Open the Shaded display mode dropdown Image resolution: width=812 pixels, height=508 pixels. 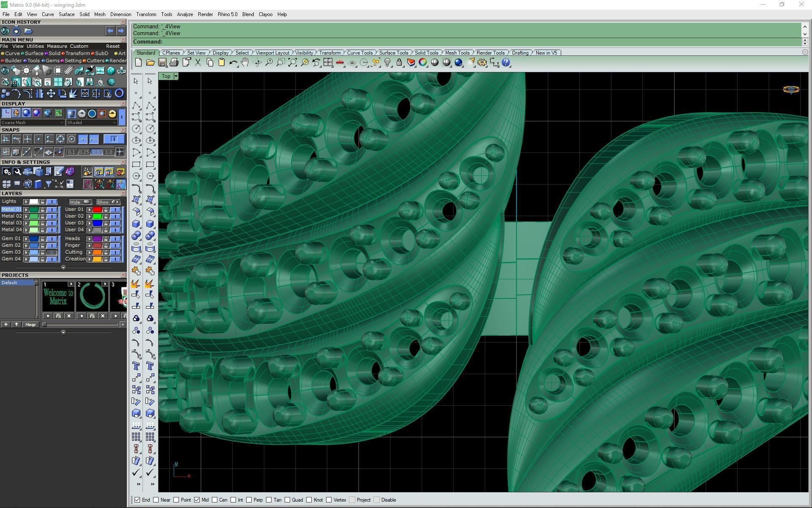point(91,122)
